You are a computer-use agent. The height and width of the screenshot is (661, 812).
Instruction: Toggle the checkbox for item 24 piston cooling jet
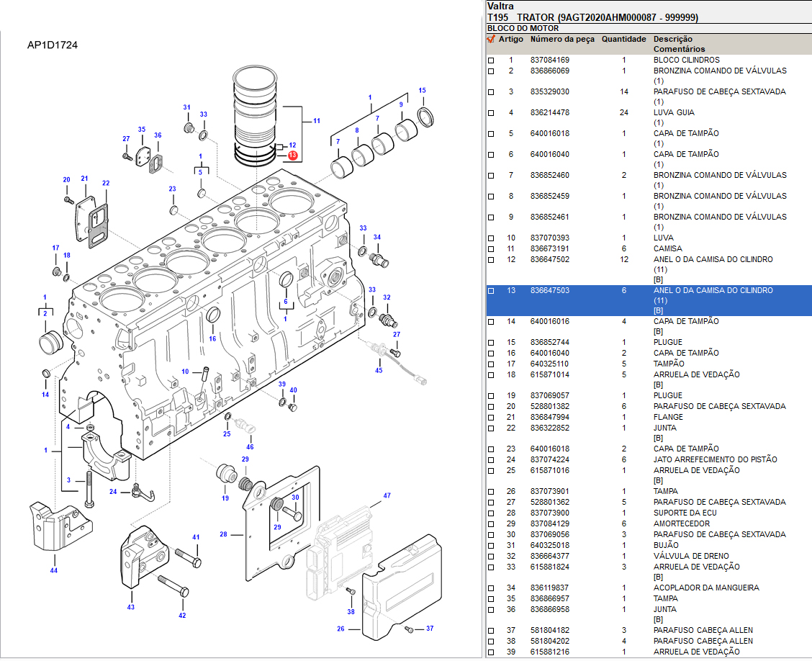492,460
